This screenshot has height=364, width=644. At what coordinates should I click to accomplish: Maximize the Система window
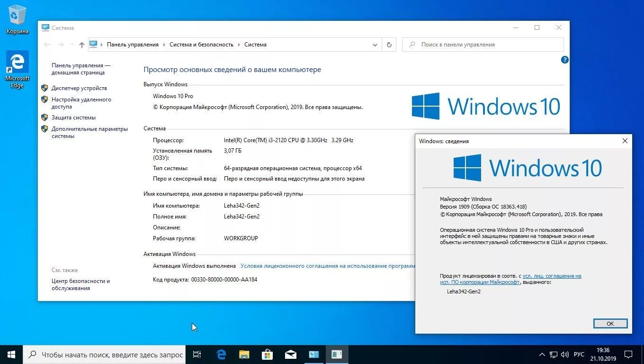[537, 27]
